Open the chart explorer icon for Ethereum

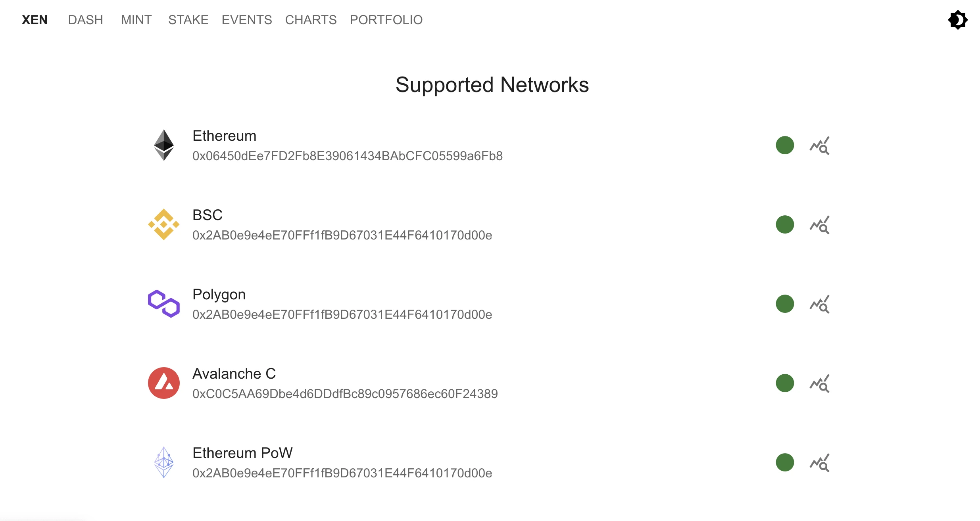pyautogui.click(x=819, y=146)
